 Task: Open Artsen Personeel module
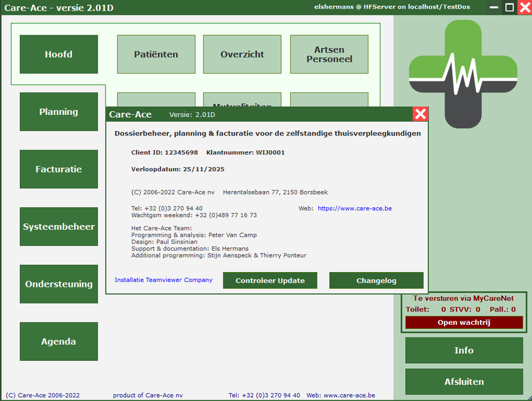click(x=329, y=54)
